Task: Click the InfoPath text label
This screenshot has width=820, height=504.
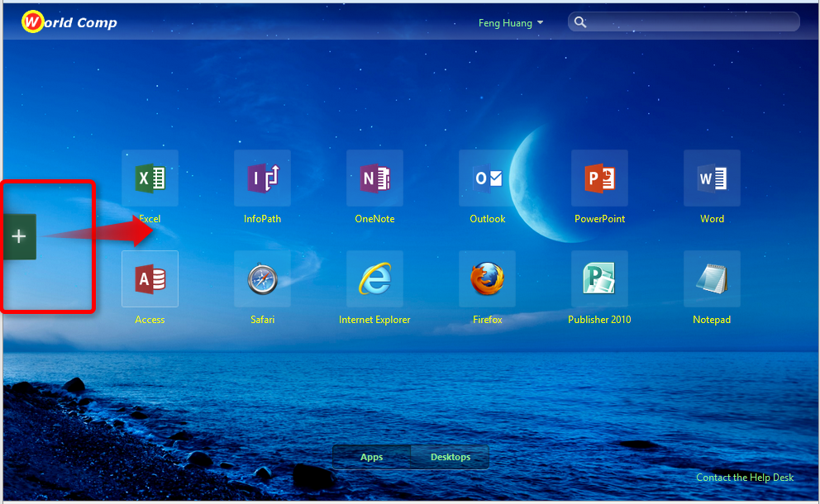Action: [x=263, y=219]
